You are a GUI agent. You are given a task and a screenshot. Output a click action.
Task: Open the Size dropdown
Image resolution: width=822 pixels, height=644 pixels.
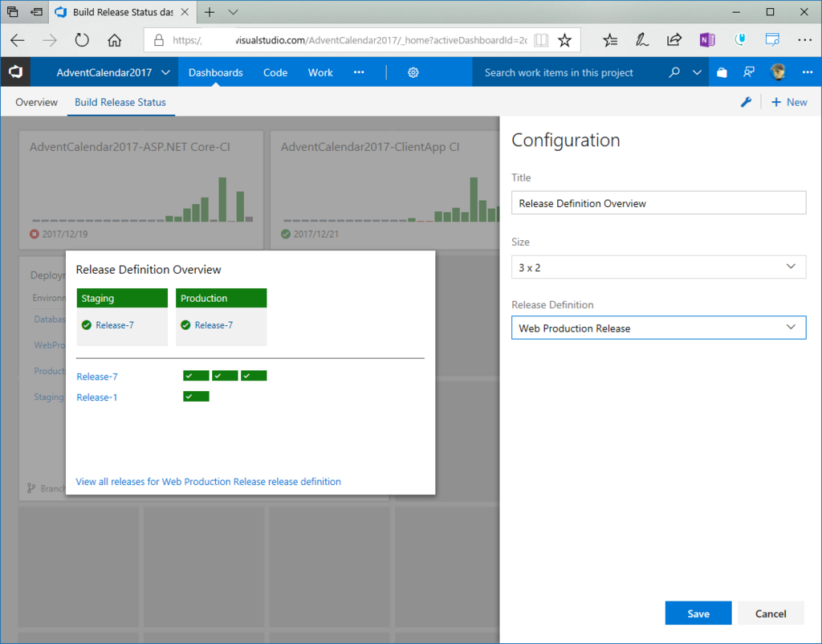(658, 267)
